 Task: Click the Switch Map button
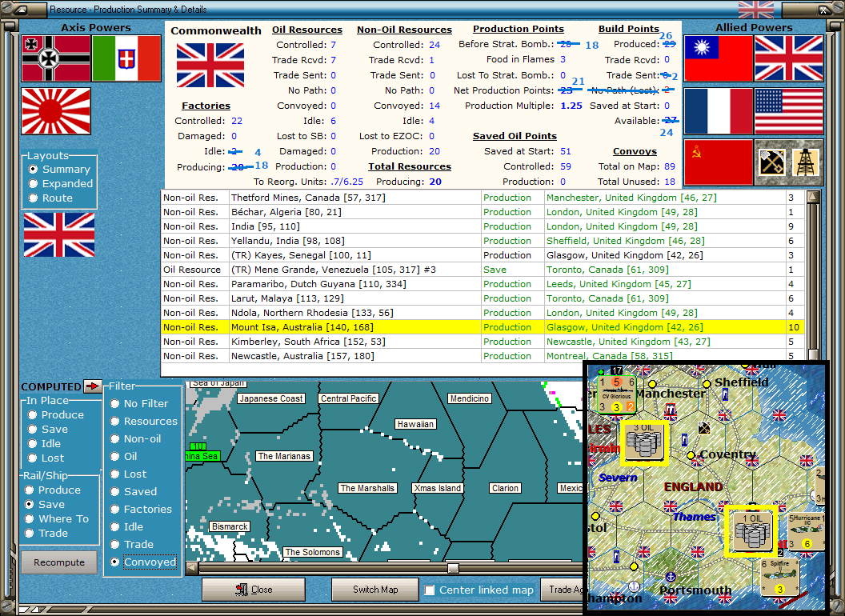tap(374, 590)
